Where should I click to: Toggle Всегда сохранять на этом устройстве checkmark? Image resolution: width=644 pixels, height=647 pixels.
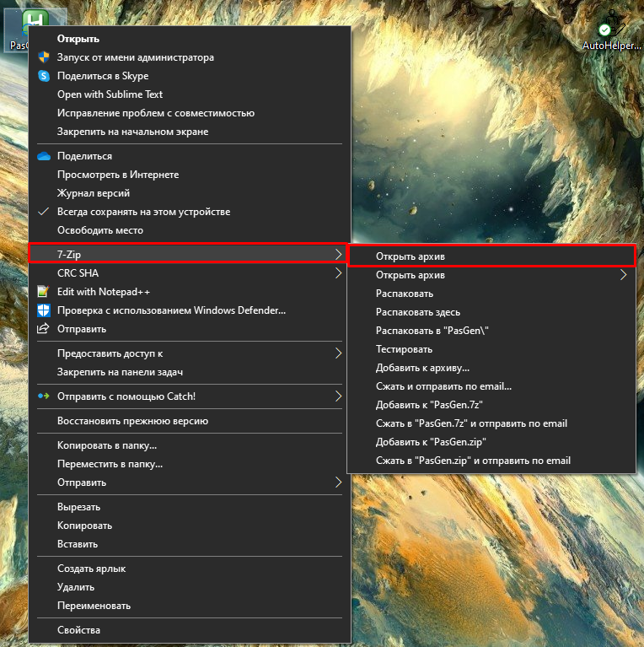point(43,212)
